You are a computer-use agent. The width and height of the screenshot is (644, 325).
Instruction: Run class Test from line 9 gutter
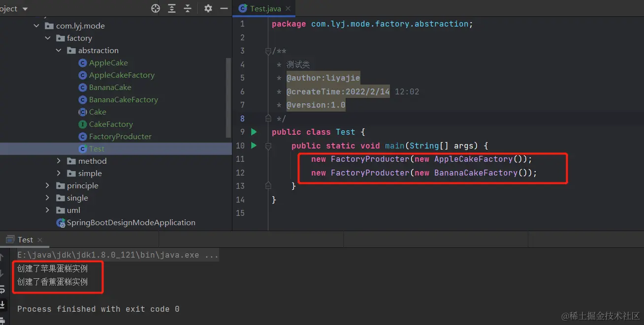pyautogui.click(x=254, y=132)
